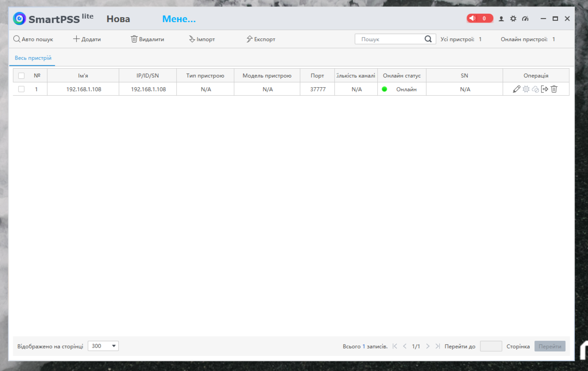This screenshot has width=588, height=371.
Task: Sort by the IP/ID/SN column header
Action: coord(148,76)
